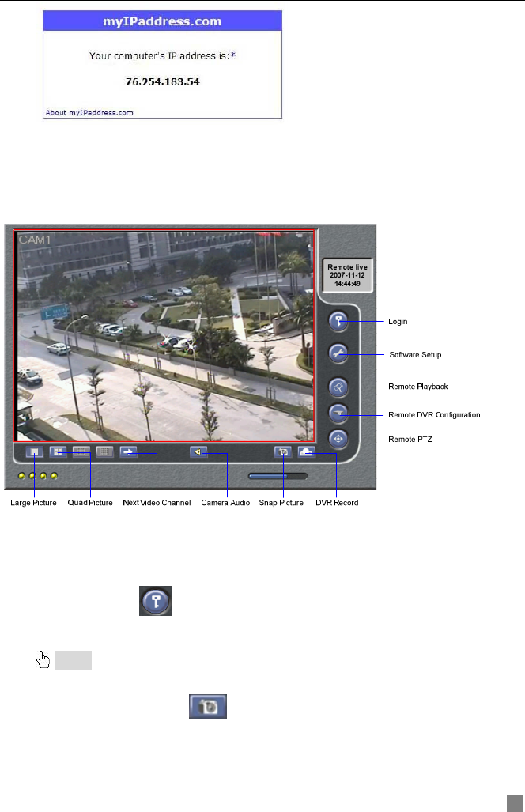This screenshot has width=525, height=812.
Task: Toggle DVR Record button
Action: [x=307, y=452]
